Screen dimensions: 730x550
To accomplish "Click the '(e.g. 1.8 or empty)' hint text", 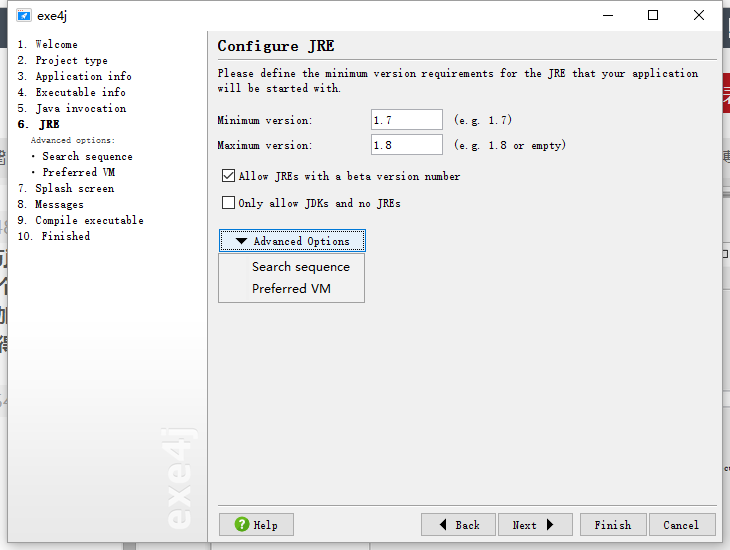I will pos(510,145).
